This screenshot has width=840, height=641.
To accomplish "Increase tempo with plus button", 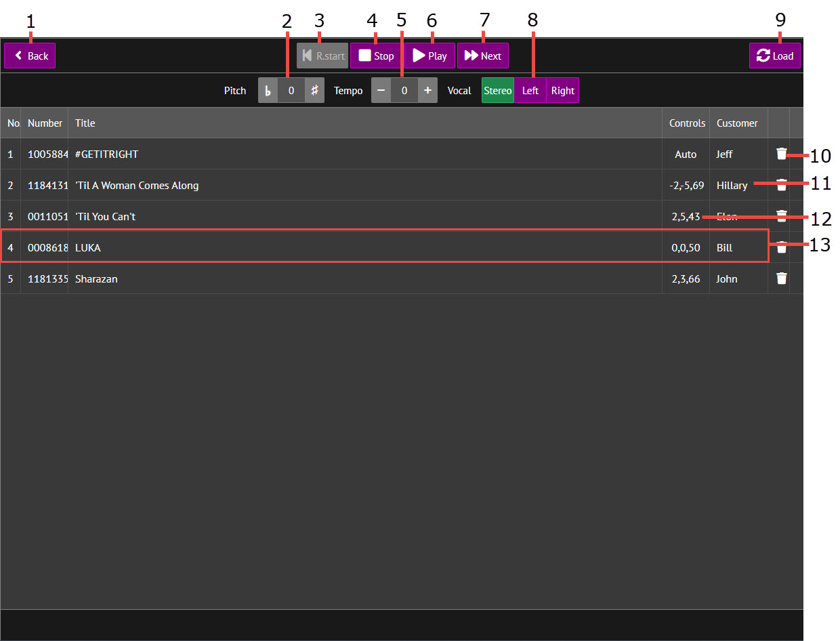I will 427,91.
